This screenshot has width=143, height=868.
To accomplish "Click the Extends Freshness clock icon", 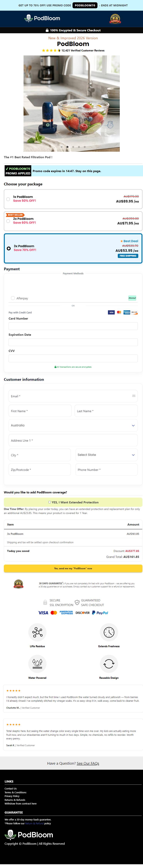I will (x=109, y=632).
